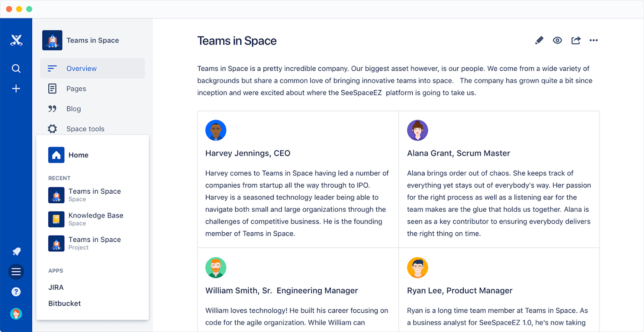Select Overview in the space sidebar
Image resolution: width=644 pixels, height=332 pixels.
click(x=81, y=68)
